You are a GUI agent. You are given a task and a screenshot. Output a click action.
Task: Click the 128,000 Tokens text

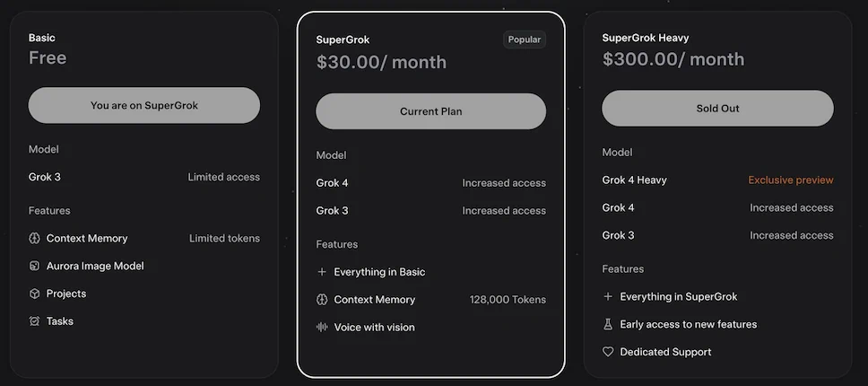(508, 300)
